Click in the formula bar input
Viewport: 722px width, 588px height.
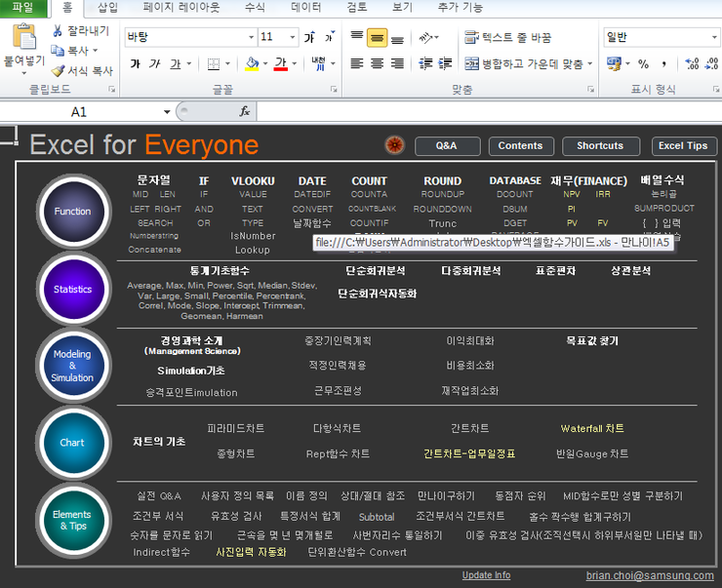point(489,112)
